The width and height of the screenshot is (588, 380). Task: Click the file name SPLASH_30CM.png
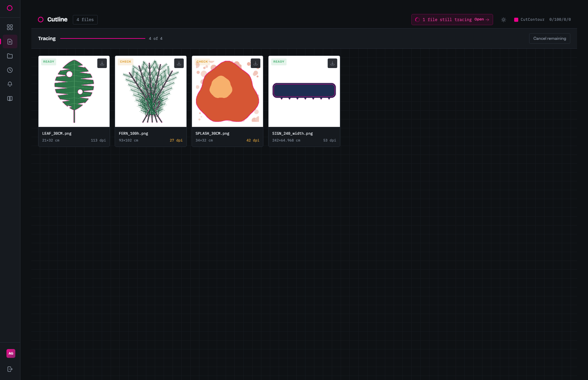pos(212,133)
